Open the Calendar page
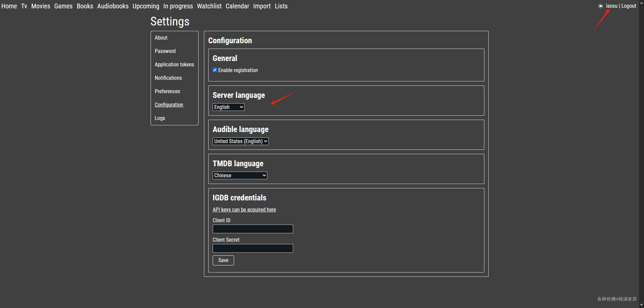 click(x=237, y=6)
